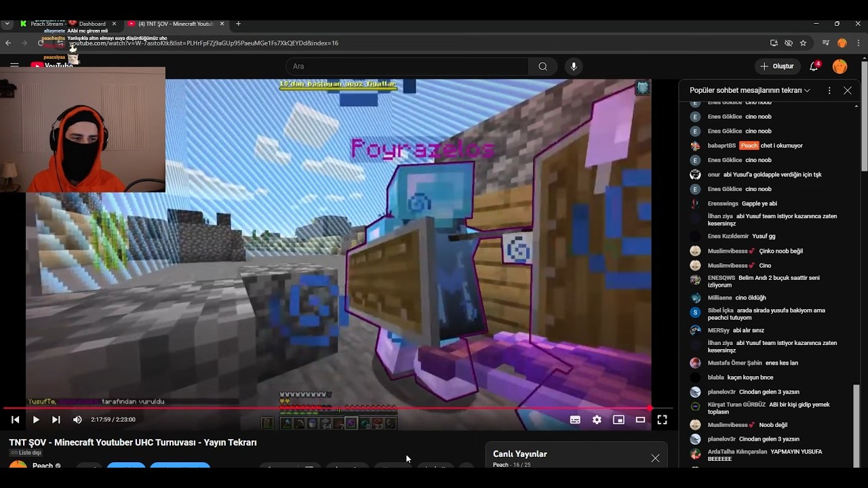
Task: Click the Canlı Yayınlar playlist heading
Action: click(520, 454)
